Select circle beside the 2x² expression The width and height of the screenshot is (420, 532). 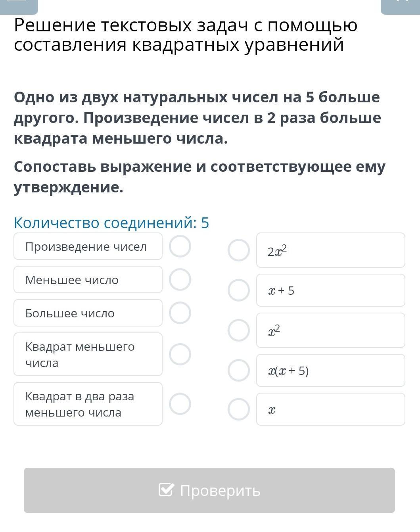(239, 250)
